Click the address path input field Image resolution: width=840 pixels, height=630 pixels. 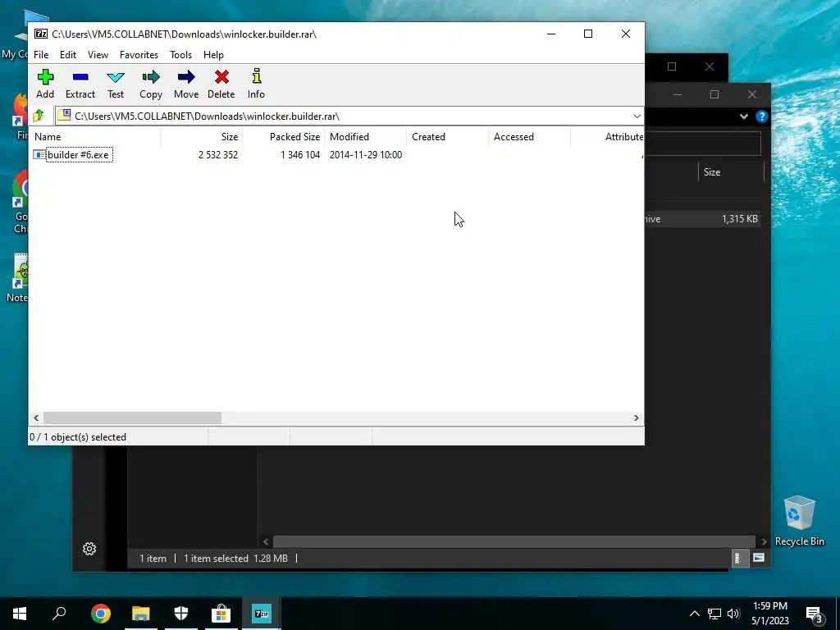click(343, 116)
